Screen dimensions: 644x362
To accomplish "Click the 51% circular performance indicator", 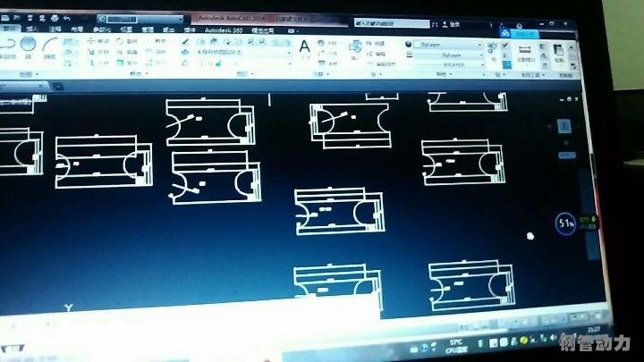I will pyautogui.click(x=565, y=223).
